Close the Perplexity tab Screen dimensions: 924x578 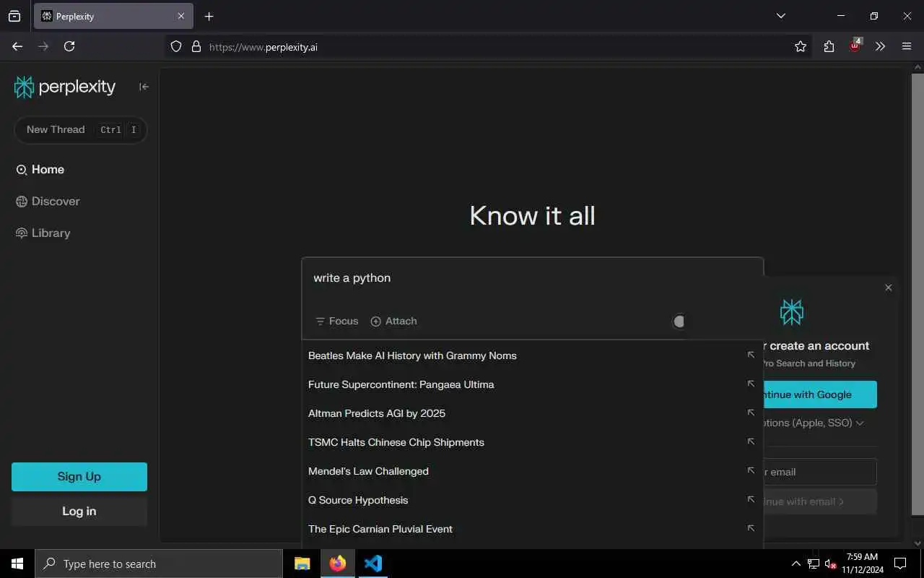[x=181, y=16]
